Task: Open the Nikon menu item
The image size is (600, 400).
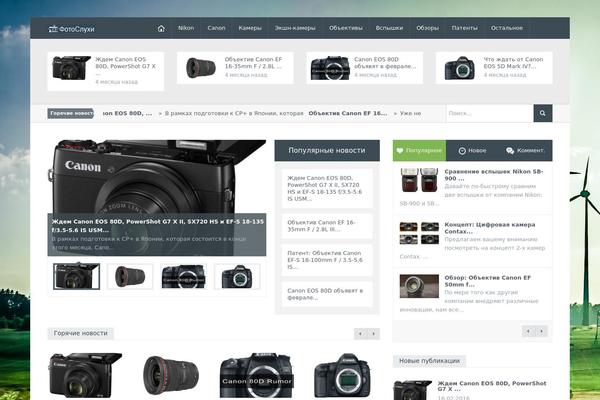Action: point(186,28)
